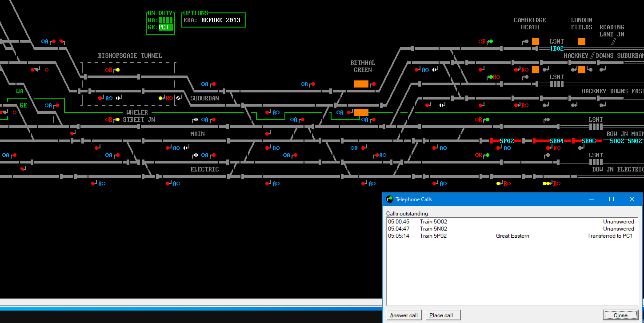The image size is (644, 323).
Task: Click the HACKNEY DOWNS FAST label
Action: pos(613,91)
